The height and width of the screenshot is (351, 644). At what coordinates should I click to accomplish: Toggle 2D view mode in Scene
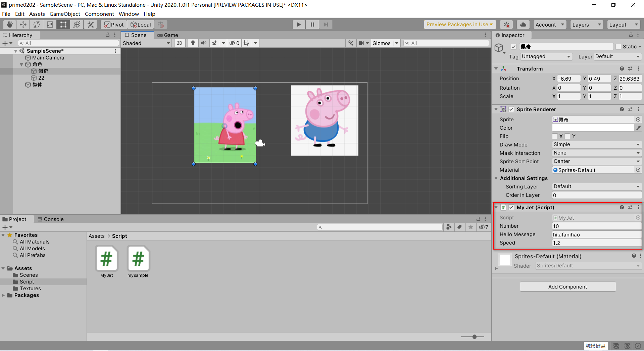click(x=180, y=43)
